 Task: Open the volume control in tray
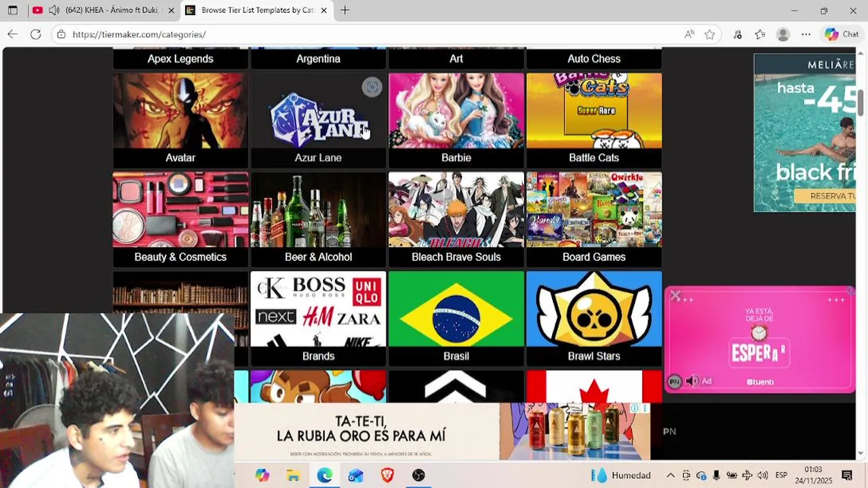[x=762, y=475]
